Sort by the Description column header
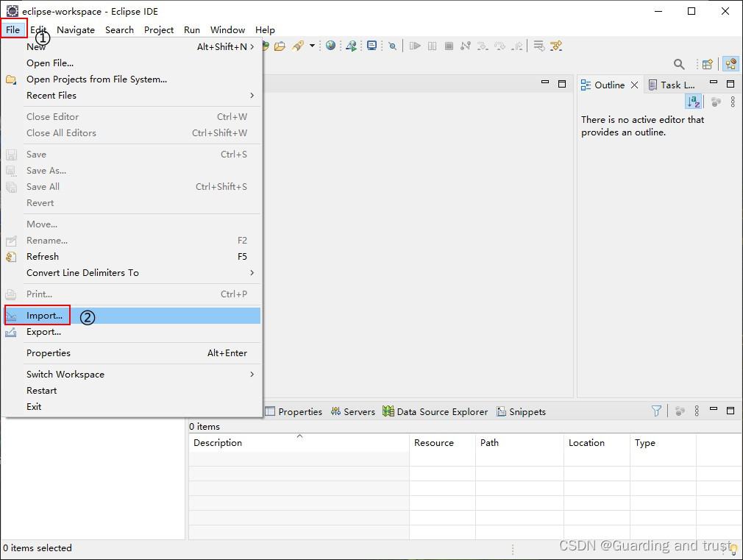 click(x=299, y=442)
